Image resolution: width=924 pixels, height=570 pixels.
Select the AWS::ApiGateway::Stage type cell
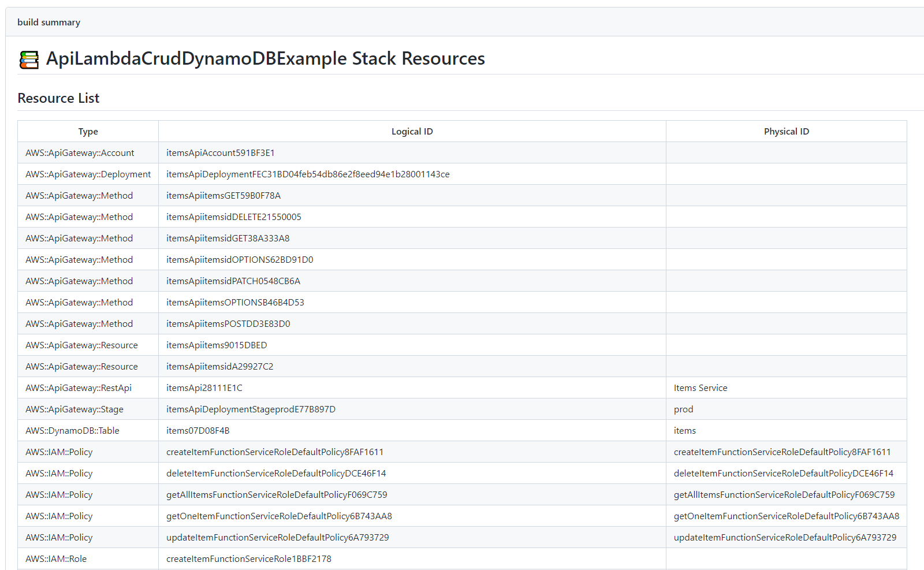point(88,409)
